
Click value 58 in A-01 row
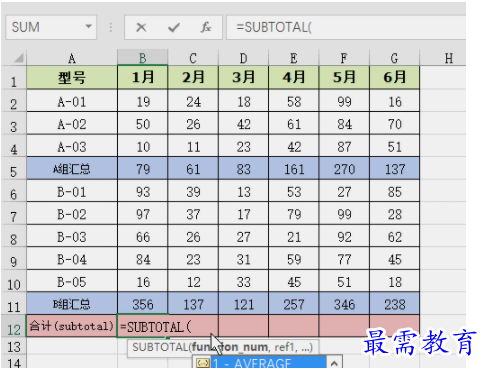point(294,101)
